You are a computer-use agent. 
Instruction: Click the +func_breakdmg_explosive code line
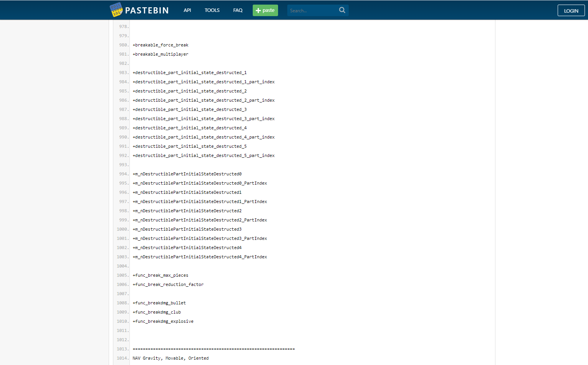tap(163, 322)
